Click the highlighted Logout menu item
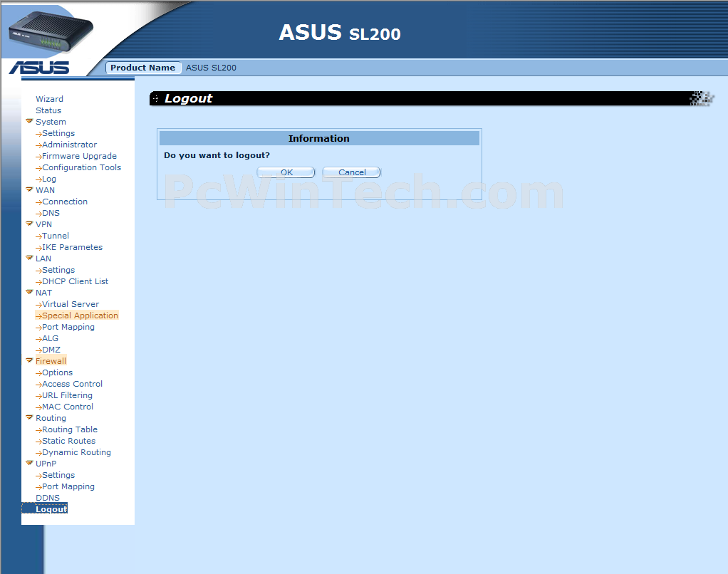 [x=51, y=509]
